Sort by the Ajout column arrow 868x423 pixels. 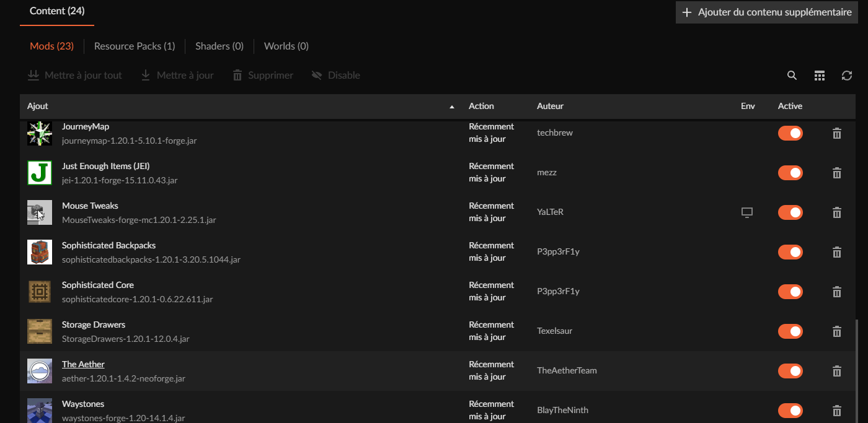452,107
